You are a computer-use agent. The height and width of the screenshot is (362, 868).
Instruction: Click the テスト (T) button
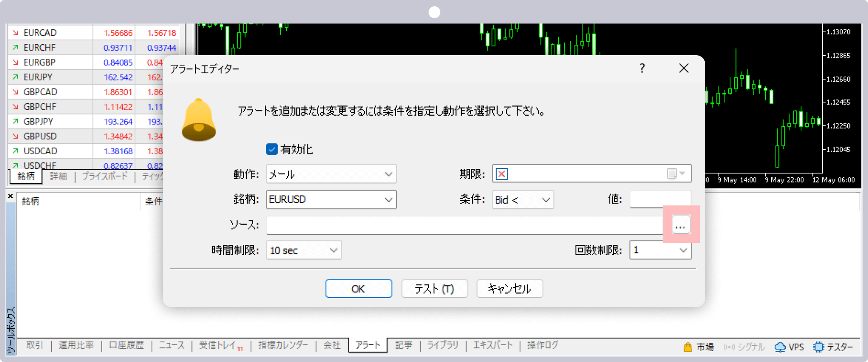(x=434, y=289)
